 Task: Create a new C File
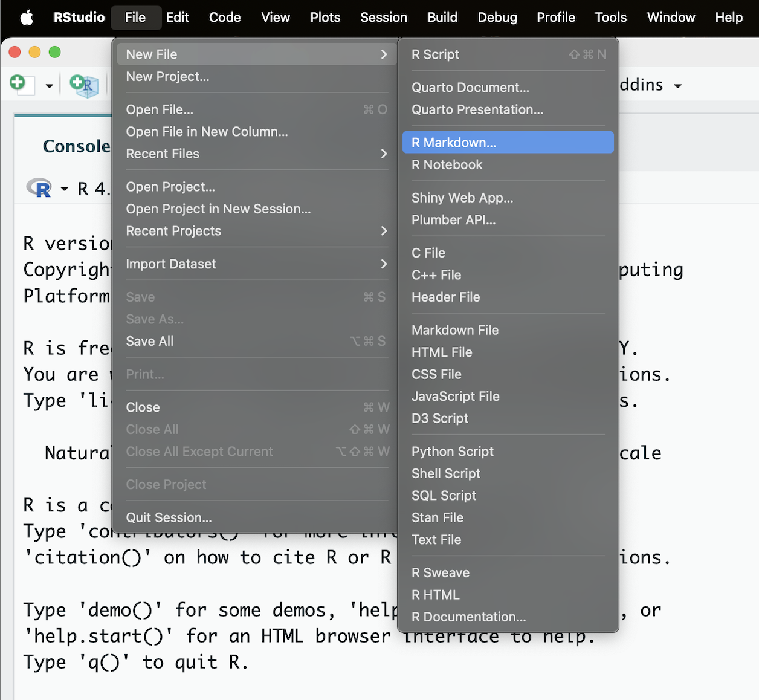point(508,253)
